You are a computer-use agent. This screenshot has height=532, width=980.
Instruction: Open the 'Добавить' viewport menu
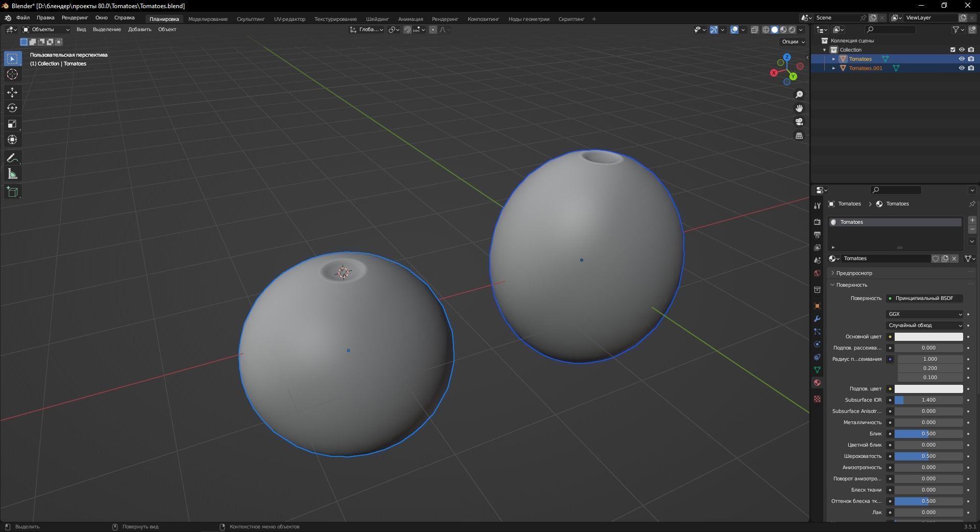coord(139,30)
